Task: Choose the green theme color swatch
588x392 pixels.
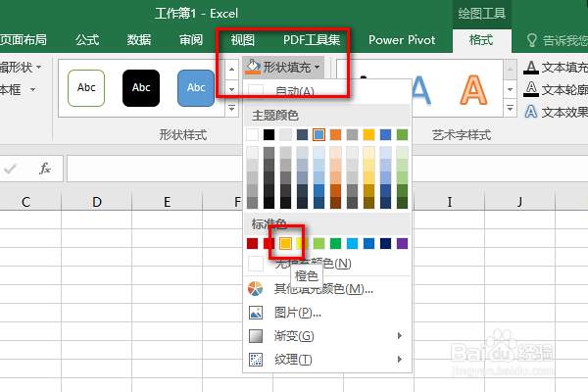Action: point(402,134)
